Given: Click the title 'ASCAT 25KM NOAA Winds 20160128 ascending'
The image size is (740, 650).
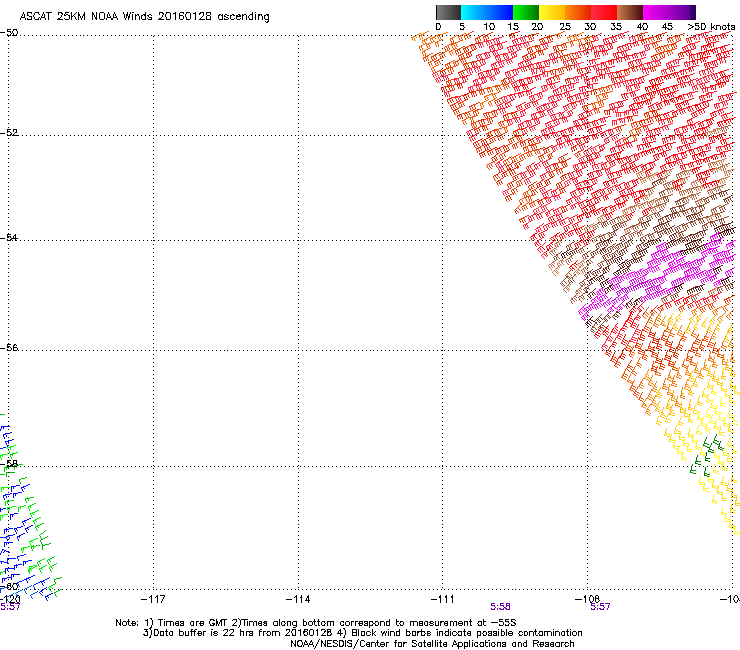Looking at the screenshot, I should point(144,17).
